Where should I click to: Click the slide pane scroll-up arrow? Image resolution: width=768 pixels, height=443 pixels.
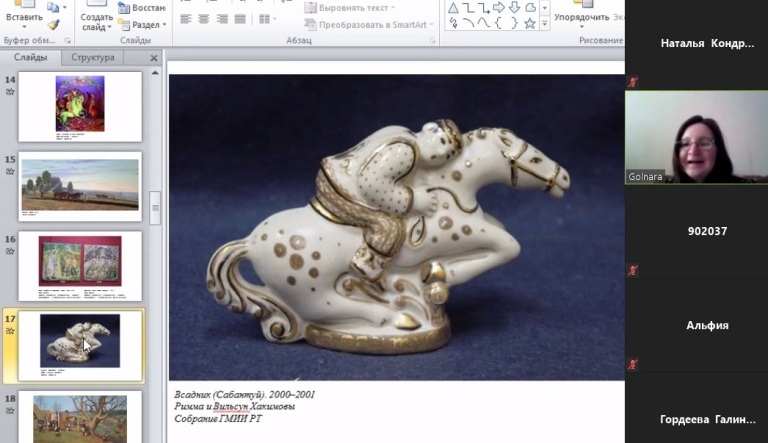[x=155, y=73]
